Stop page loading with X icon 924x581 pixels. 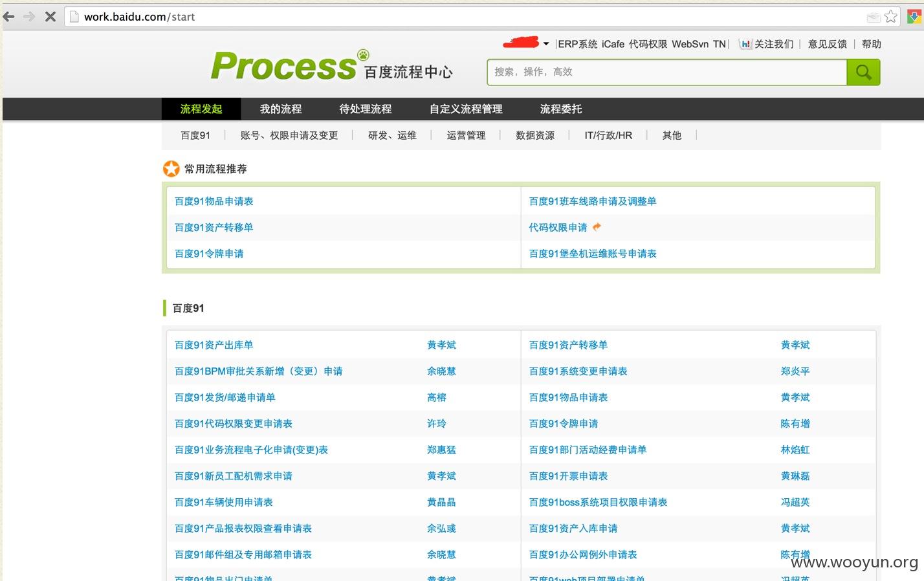50,17
